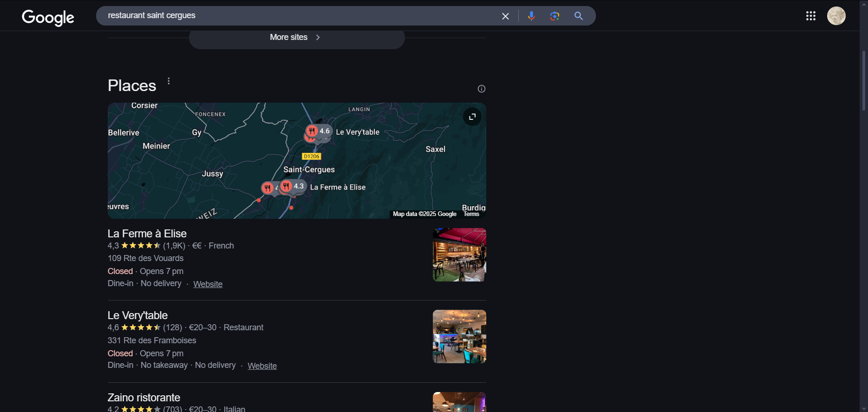
Task: Clear the search query with X icon
Action: pos(505,16)
